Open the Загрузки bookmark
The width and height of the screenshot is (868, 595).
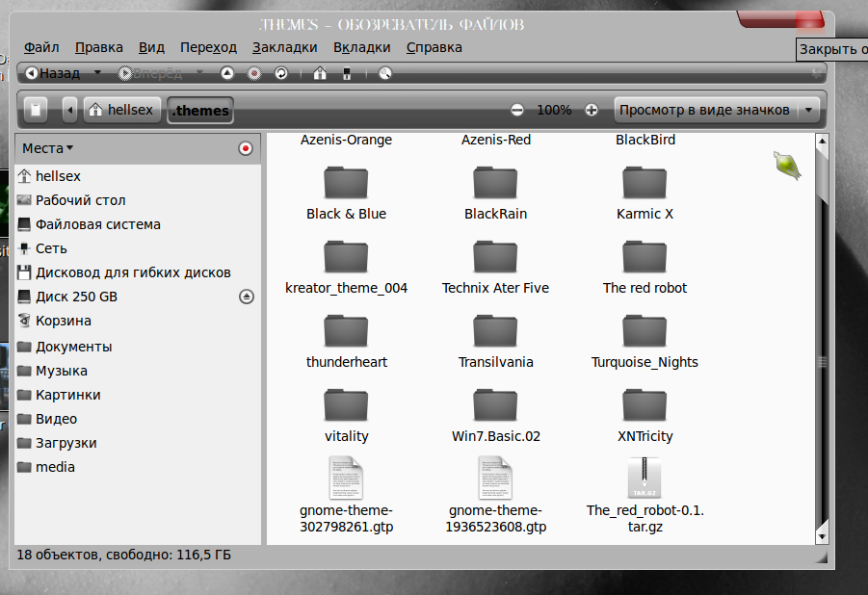click(x=138, y=443)
